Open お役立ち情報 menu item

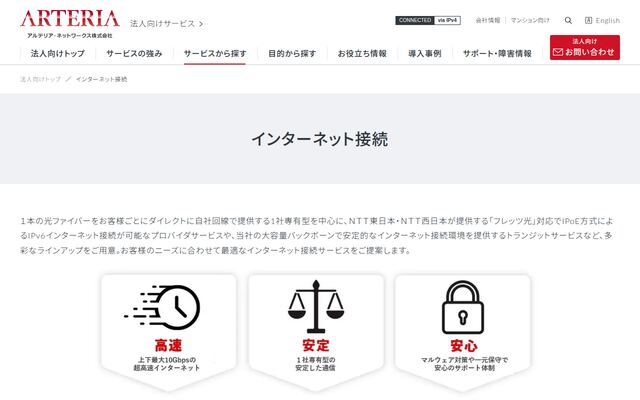pyautogui.click(x=362, y=53)
